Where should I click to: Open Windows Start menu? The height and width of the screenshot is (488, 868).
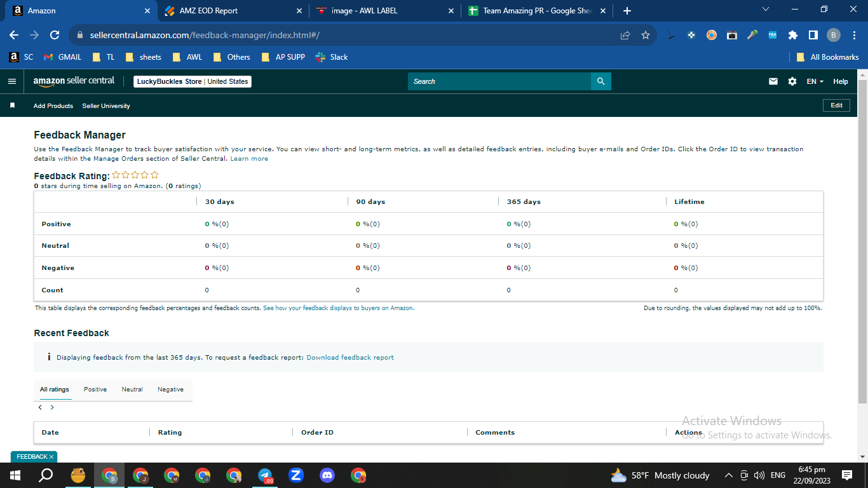[x=15, y=475]
